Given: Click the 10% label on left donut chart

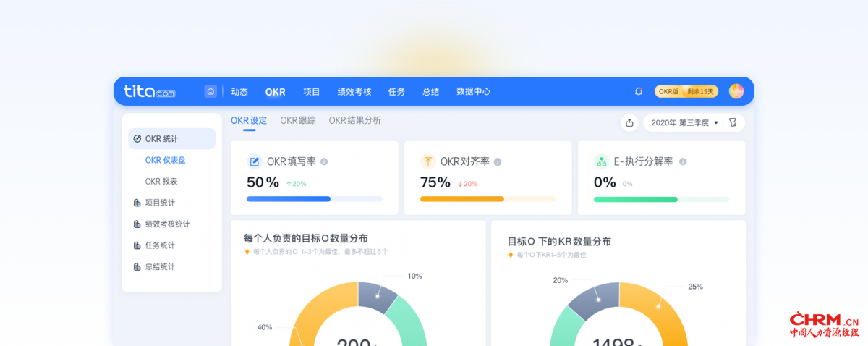Looking at the screenshot, I should pos(414,276).
